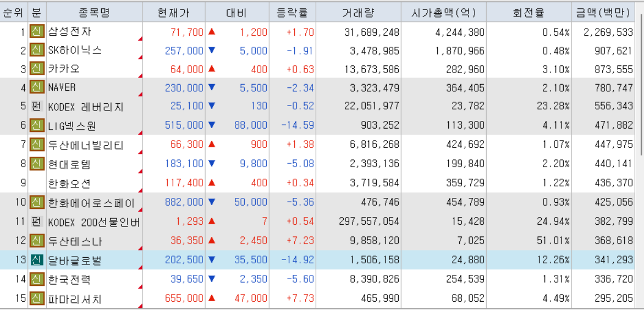Sort by the 거래량 column header

pos(358,12)
